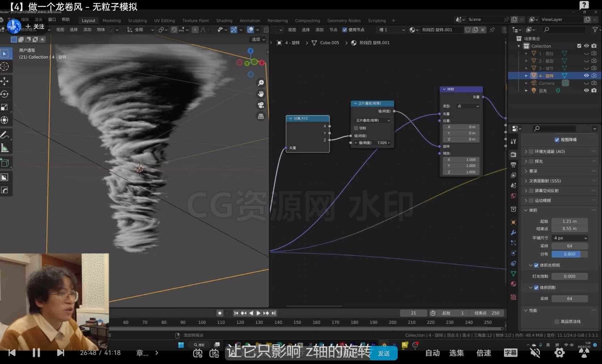This screenshot has height=364, width=602.
Task: Open the Object Data properties green tab
Action: (x=513, y=274)
